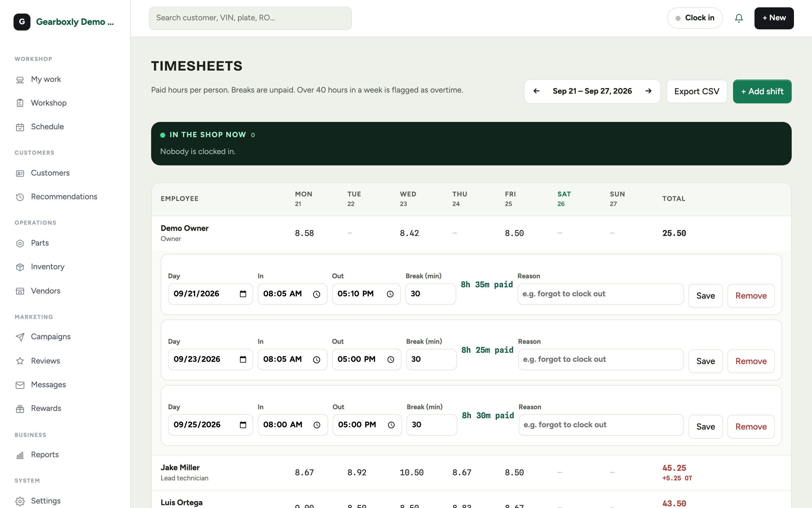The image size is (812, 508).
Task: Open the notifications bell
Action: tap(738, 18)
